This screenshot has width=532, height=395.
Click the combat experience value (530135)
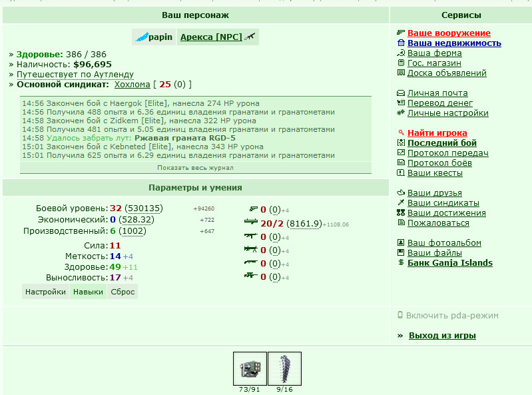[144, 208]
